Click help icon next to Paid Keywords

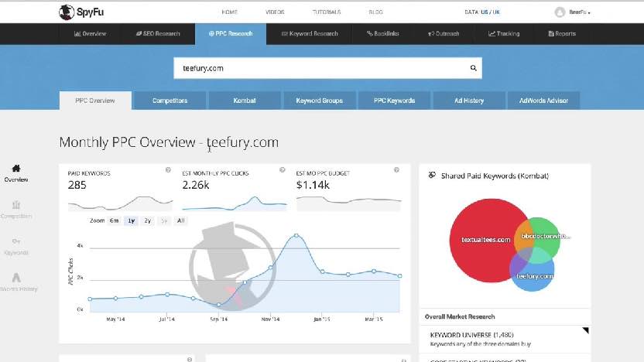[x=168, y=170]
